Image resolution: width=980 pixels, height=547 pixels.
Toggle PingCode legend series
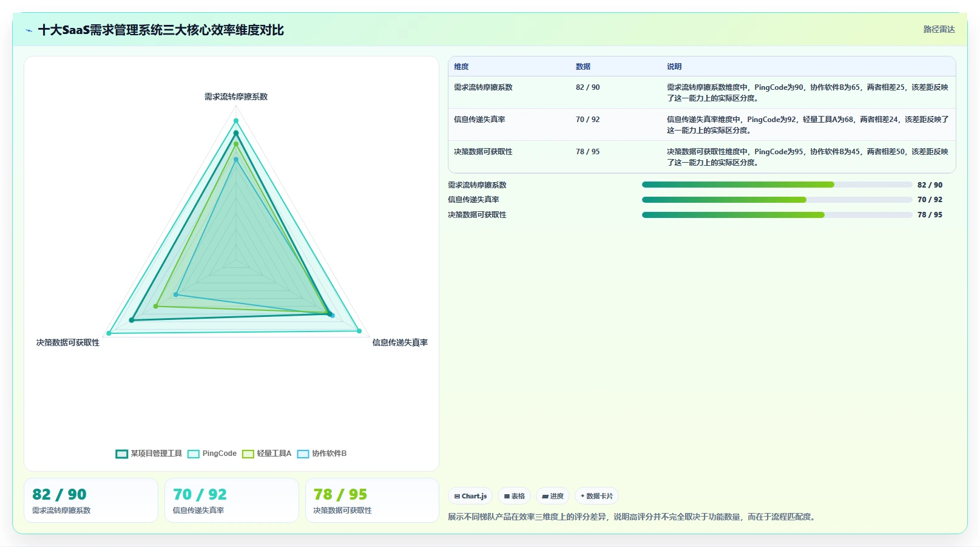212,454
